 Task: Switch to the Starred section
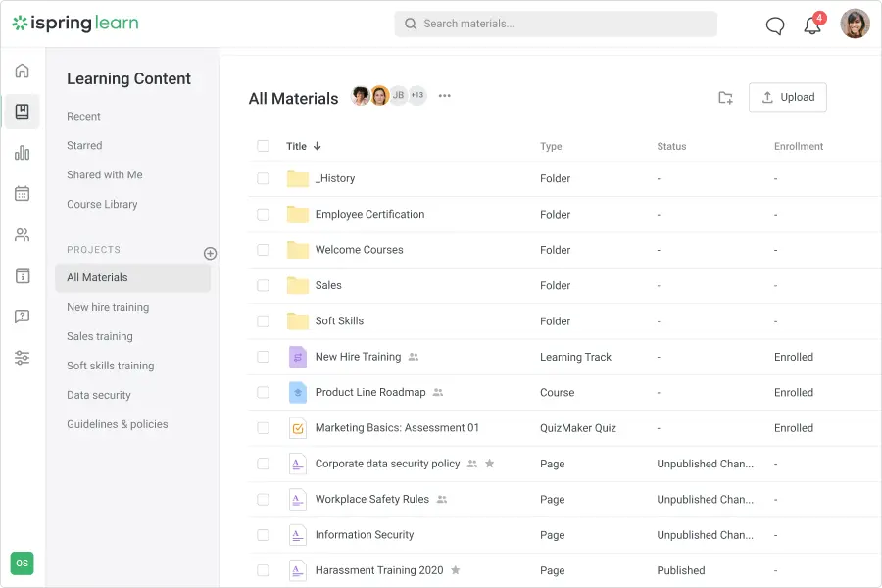click(84, 145)
